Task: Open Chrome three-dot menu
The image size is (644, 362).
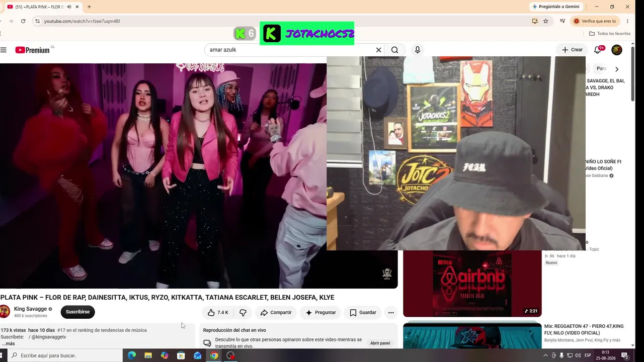Action: [x=627, y=21]
